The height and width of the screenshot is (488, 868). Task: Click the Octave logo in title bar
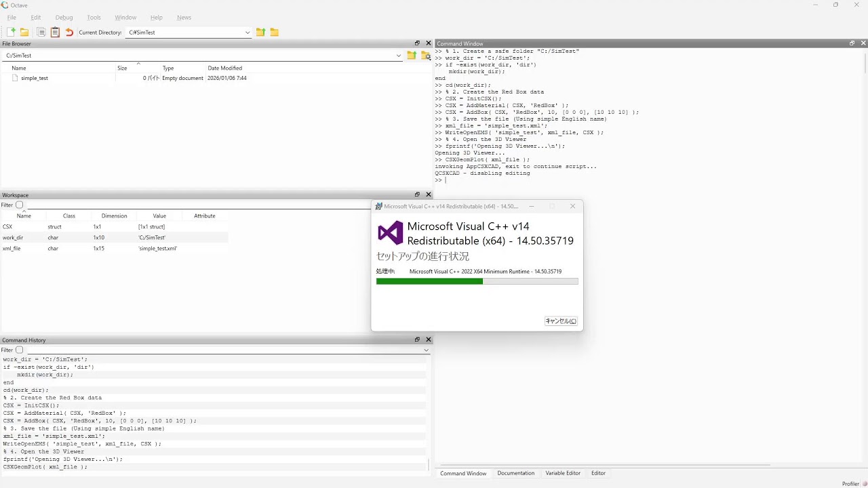[x=5, y=5]
